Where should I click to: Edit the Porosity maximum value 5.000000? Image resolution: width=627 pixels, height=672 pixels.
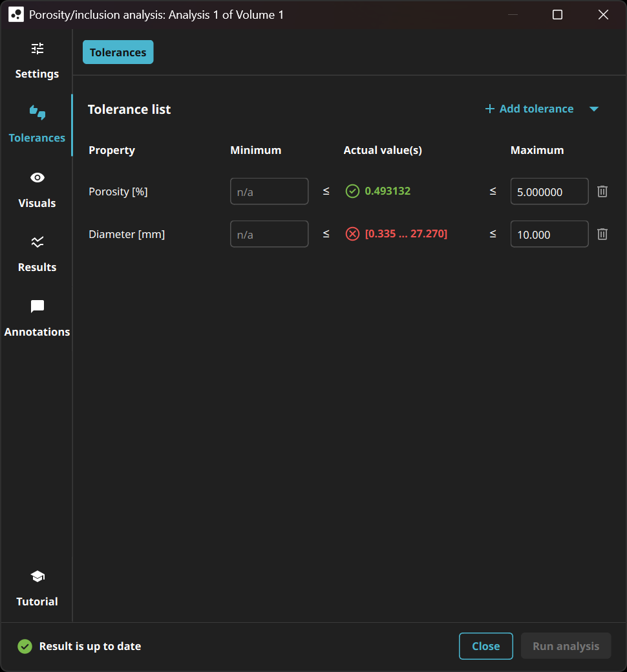point(549,191)
